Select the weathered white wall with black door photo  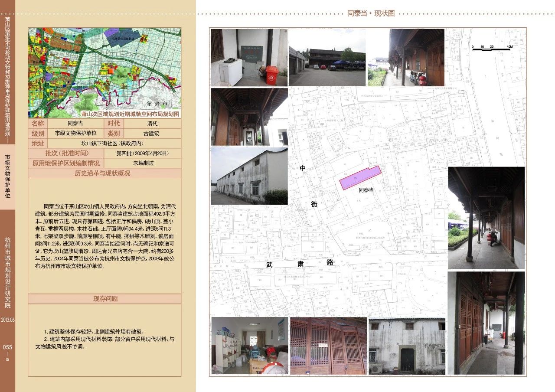click(407, 346)
